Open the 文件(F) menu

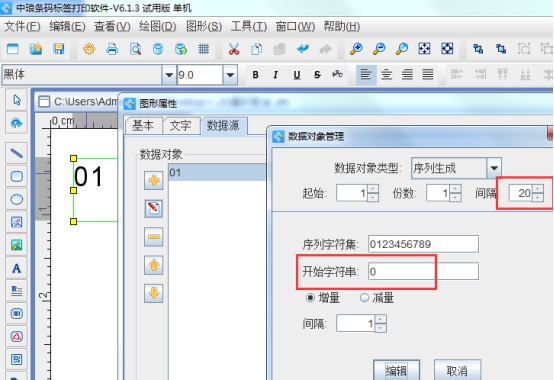point(22,26)
